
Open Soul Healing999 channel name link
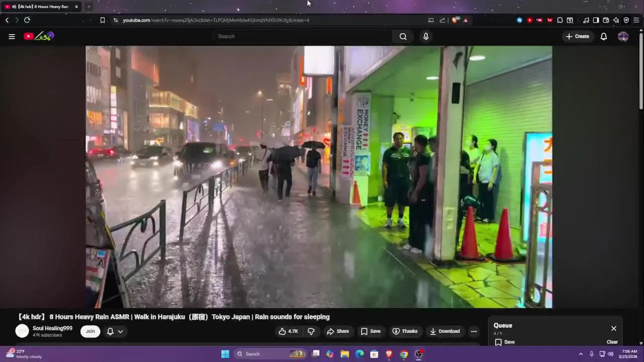pos(52,328)
